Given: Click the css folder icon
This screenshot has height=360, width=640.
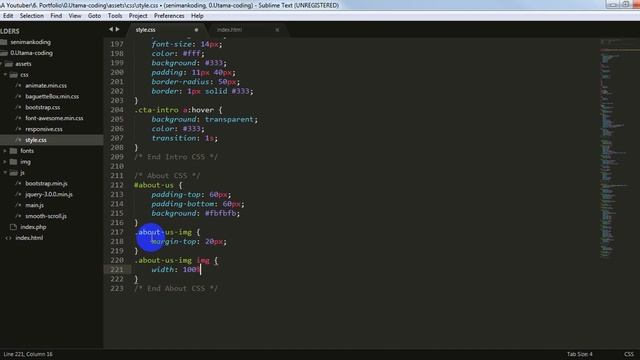Looking at the screenshot, I should pyautogui.click(x=13, y=75).
